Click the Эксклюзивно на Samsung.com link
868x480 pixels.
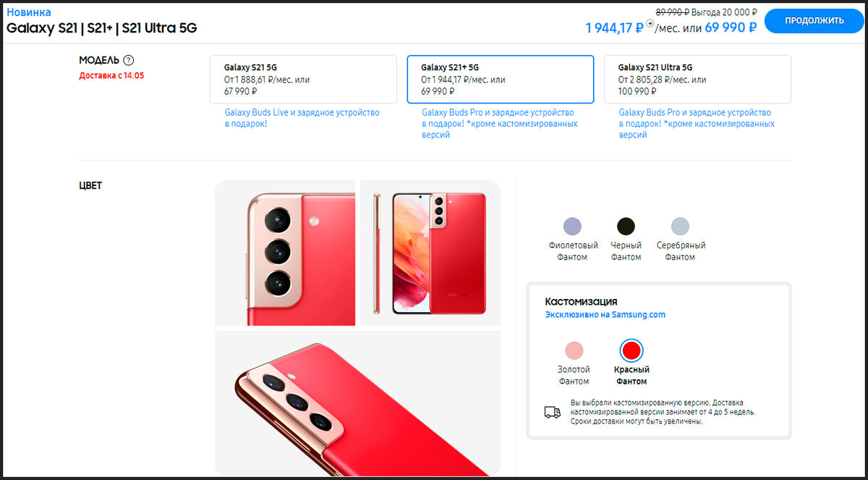[605, 315]
